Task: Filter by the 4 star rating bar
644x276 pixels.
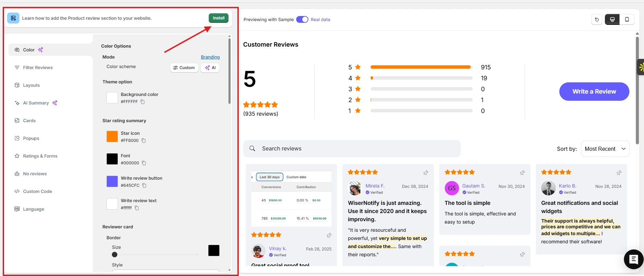Action: [x=422, y=78]
